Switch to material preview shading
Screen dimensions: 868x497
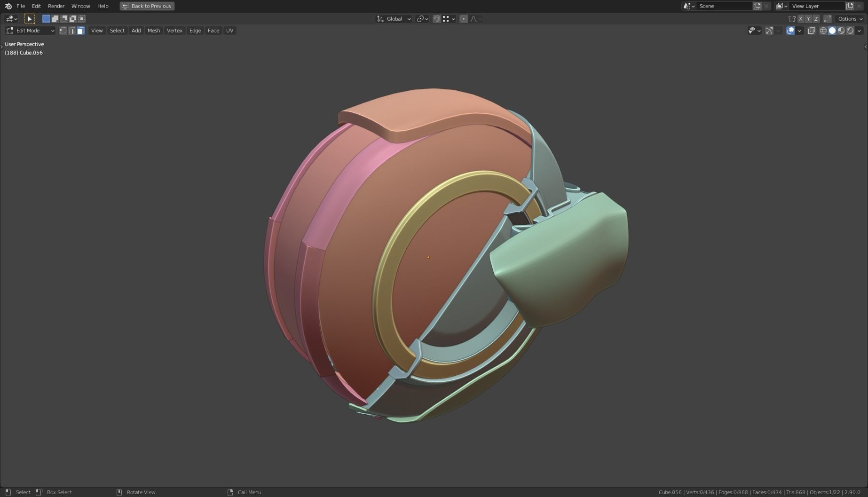pos(841,31)
